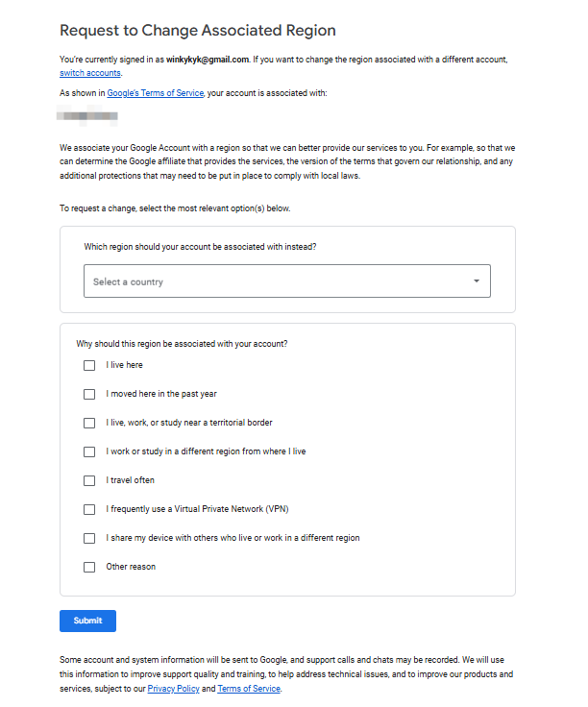Tick the "I live here" checkbox
The width and height of the screenshot is (588, 707).
tap(89, 365)
